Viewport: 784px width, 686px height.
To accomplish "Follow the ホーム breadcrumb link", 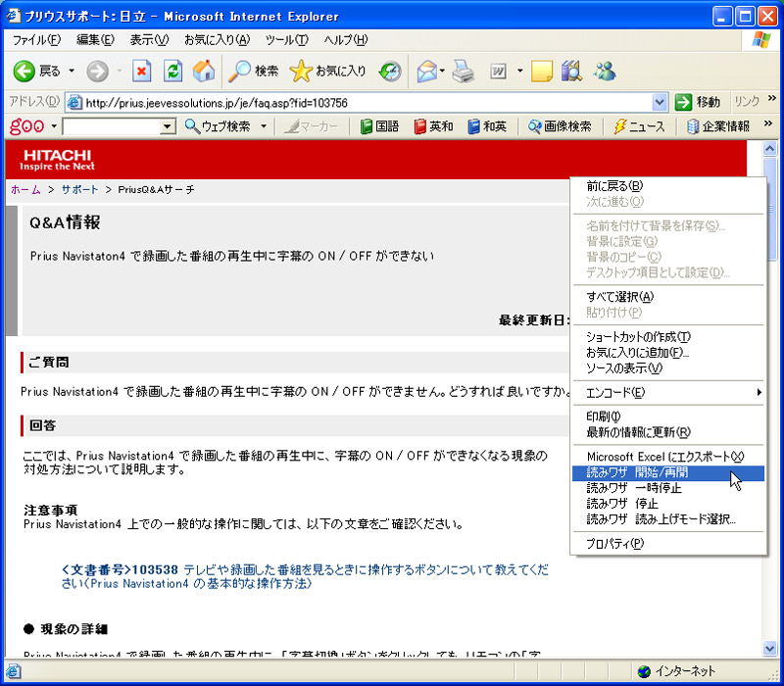I will point(25,190).
